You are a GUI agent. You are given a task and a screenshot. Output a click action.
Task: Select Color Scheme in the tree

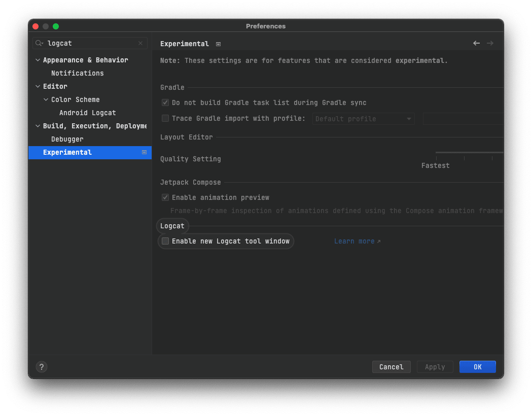click(76, 99)
